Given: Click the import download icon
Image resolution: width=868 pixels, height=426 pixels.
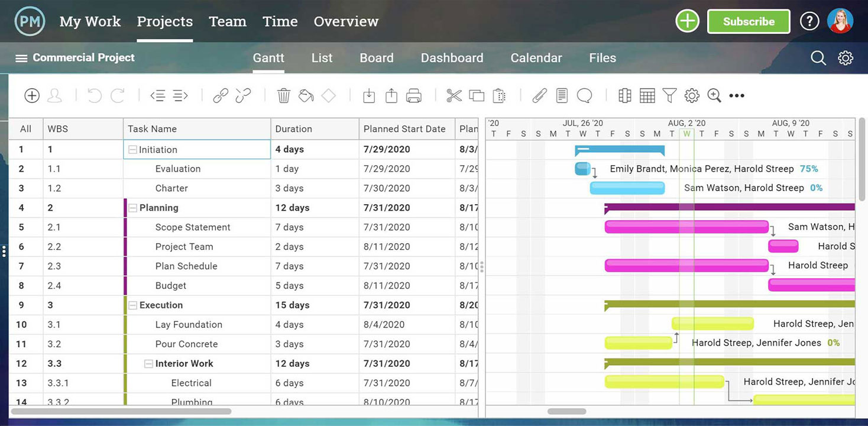Looking at the screenshot, I should point(369,95).
